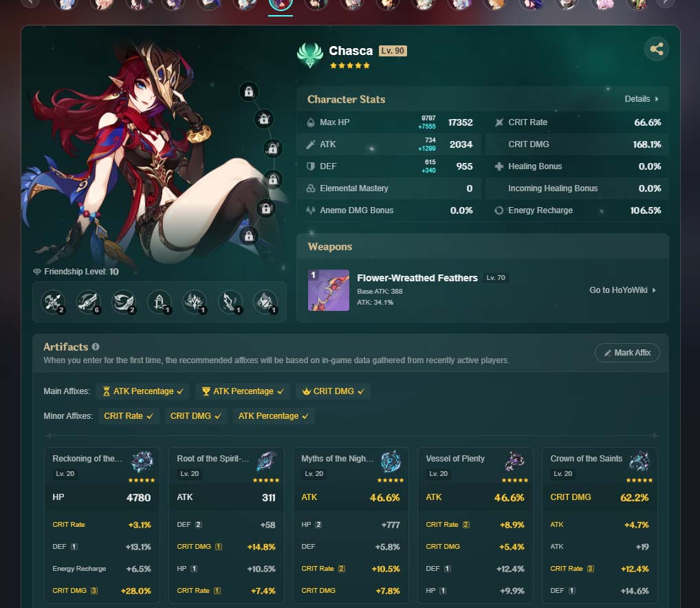Click the Lv. 90 badge next to Chasca
The height and width of the screenshot is (608, 700).
tap(393, 51)
